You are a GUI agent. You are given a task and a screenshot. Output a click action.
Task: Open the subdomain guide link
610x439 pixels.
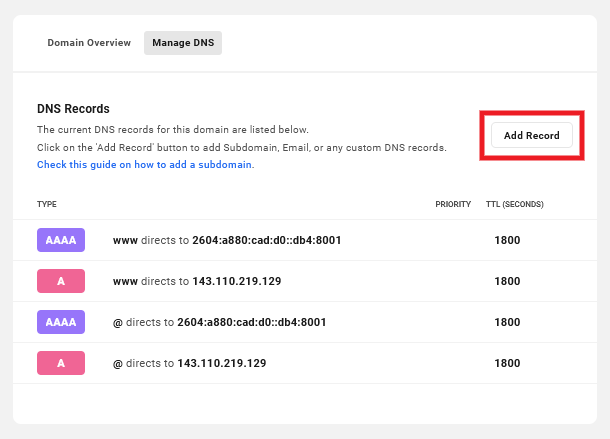pyautogui.click(x=145, y=165)
